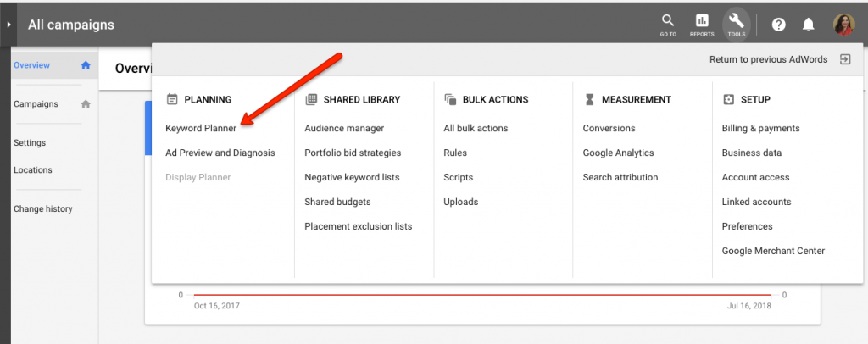Expand the left navigation panel arrow
Image resolution: width=868 pixels, height=344 pixels.
coord(8,25)
